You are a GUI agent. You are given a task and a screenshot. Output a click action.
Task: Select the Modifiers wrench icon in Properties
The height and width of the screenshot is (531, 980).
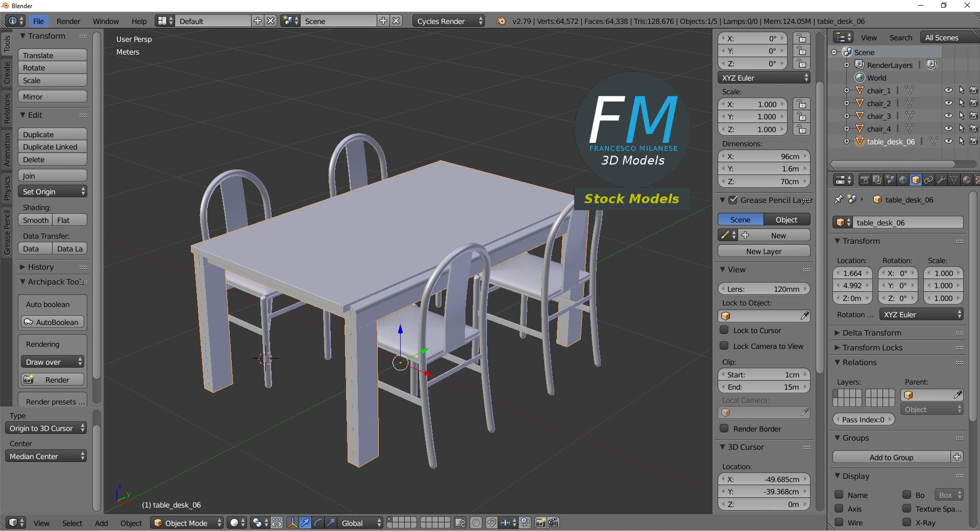941,180
